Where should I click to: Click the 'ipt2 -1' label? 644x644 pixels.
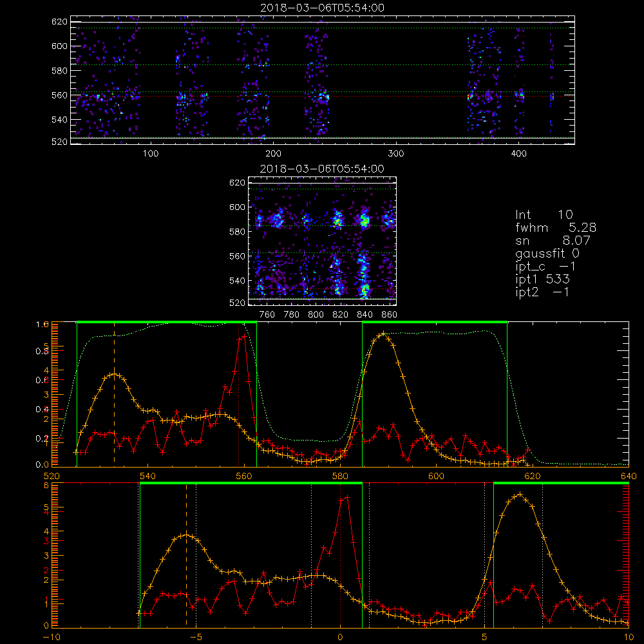click(542, 292)
